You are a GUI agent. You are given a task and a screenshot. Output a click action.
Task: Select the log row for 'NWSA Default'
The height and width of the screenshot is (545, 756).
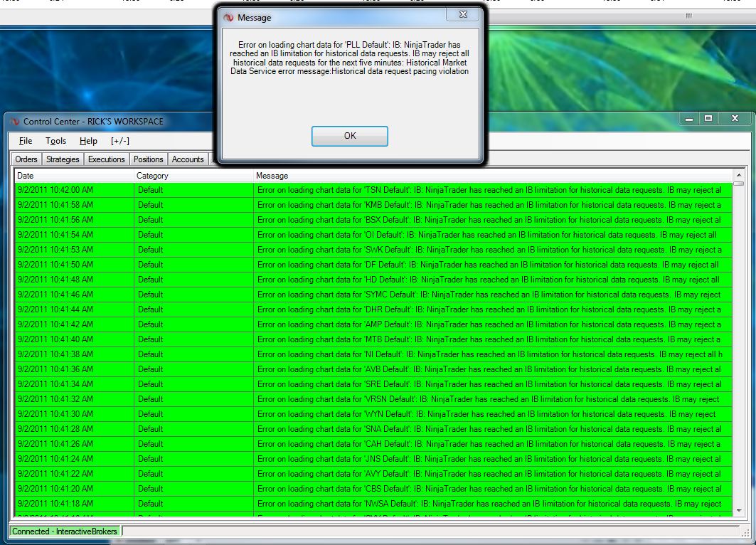[373, 504]
